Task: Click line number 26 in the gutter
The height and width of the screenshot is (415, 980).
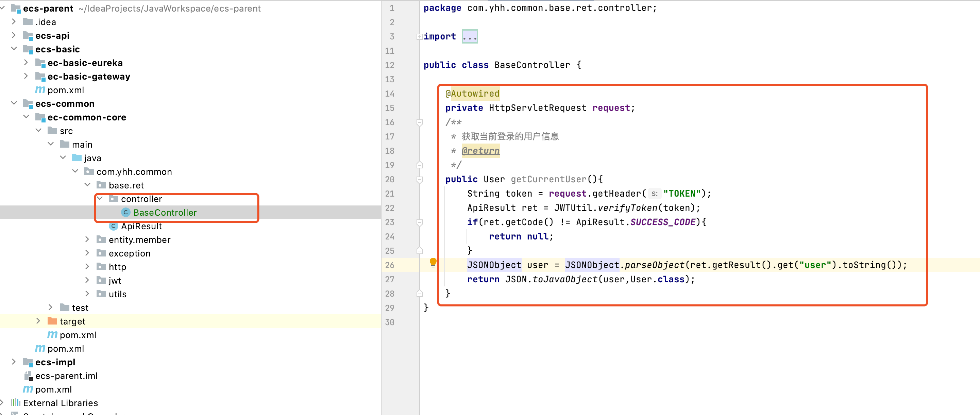Action: (x=390, y=265)
